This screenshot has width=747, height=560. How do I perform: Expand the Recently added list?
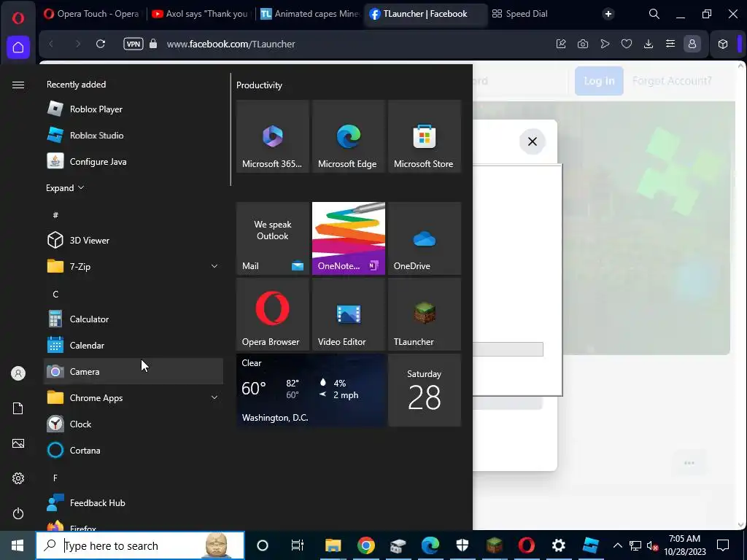click(65, 187)
